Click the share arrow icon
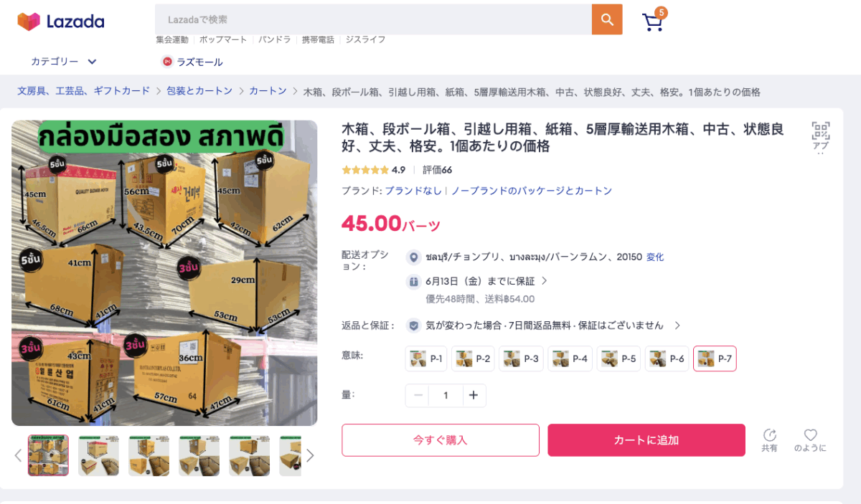Screen dimensions: 861x504 (x=770, y=434)
